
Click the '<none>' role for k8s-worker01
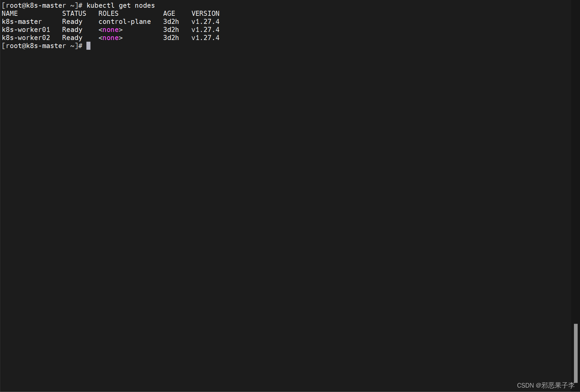click(x=111, y=30)
